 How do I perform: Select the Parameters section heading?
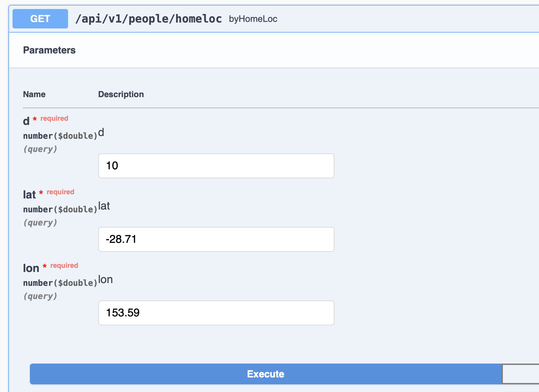point(49,50)
